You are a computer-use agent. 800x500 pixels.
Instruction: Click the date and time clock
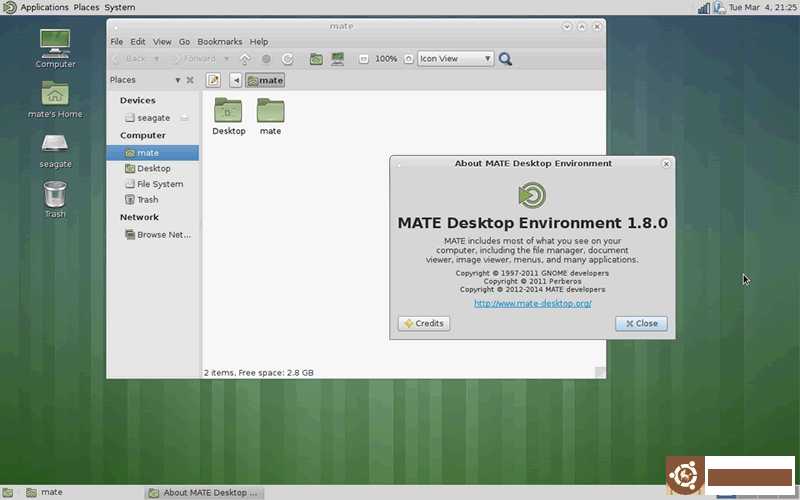[763, 7]
